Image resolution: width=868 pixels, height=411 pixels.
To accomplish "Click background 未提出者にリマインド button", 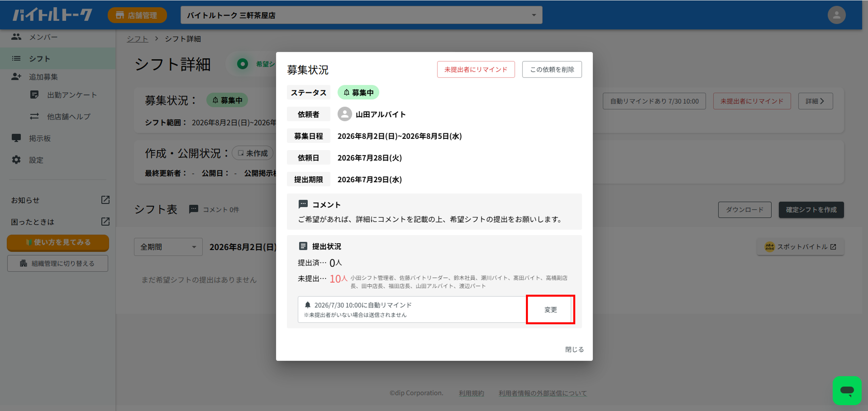I will 752,101.
